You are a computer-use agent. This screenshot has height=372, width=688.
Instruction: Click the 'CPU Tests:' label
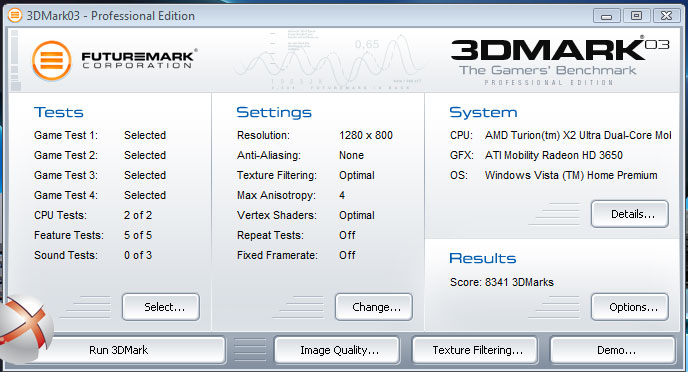61,215
